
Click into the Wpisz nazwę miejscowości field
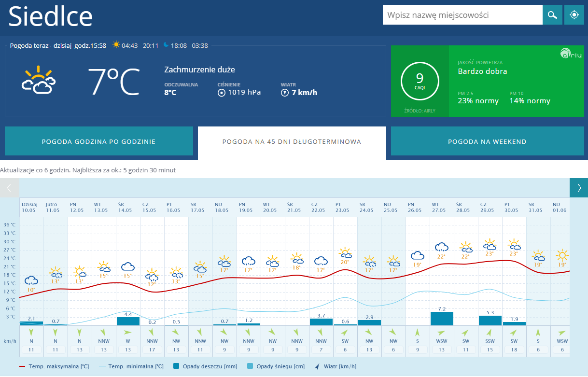pos(462,15)
